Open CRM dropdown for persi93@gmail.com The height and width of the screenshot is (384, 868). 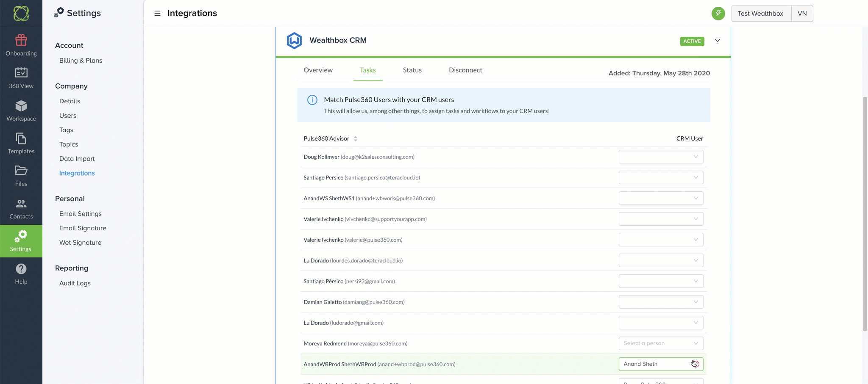click(x=661, y=281)
